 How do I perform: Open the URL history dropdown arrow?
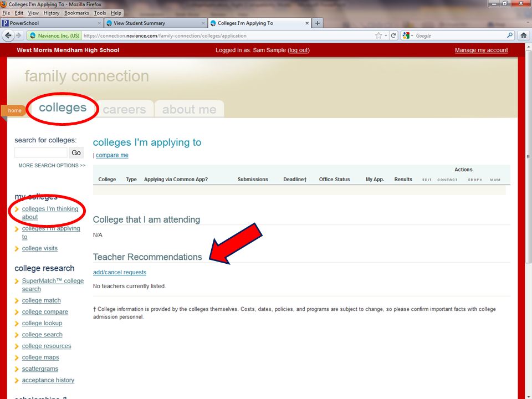coord(386,35)
